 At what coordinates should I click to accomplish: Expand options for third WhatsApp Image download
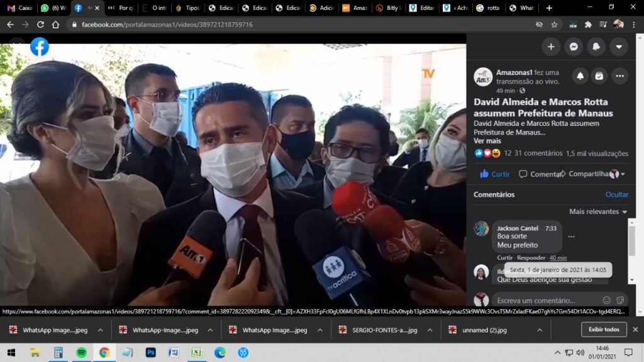pos(319,330)
